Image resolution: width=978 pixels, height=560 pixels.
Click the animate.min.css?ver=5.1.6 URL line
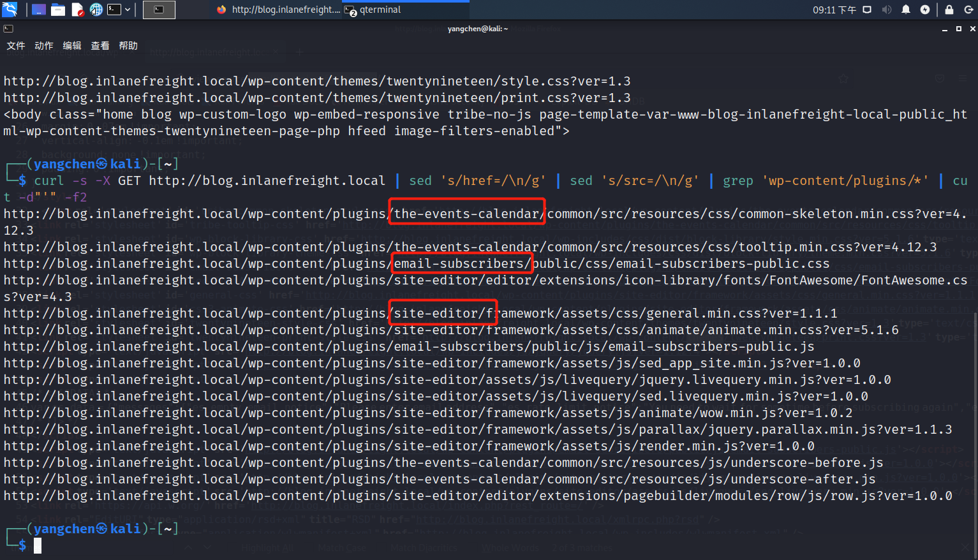coord(451,330)
